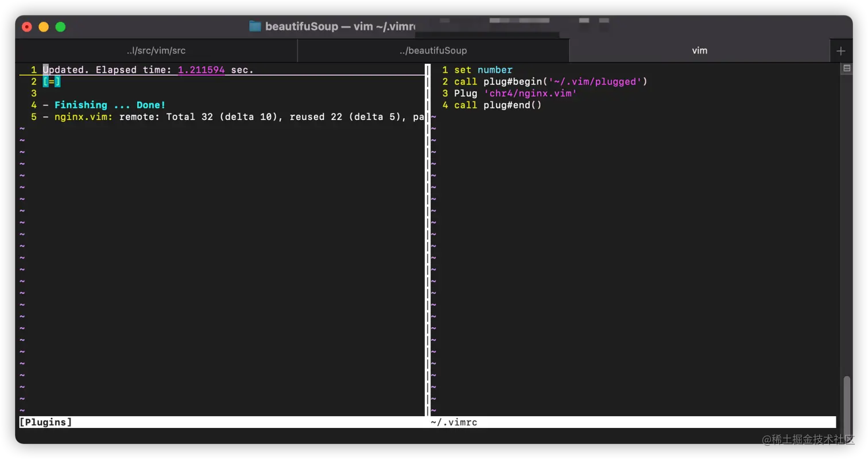Click the 'Updated. Elapsed time' line
Screen dimensions: 868x459
(148, 70)
